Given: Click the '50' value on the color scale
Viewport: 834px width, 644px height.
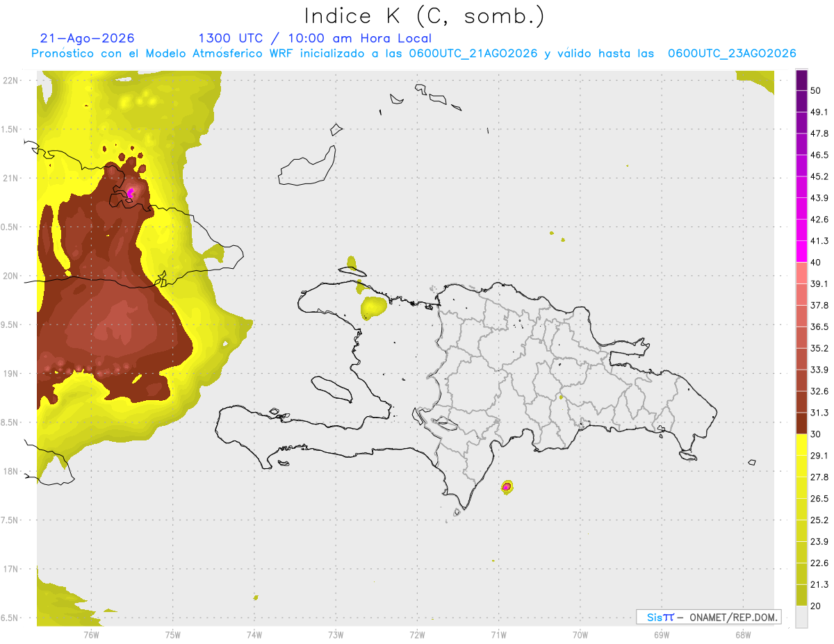Looking at the screenshot, I should coord(817,90).
